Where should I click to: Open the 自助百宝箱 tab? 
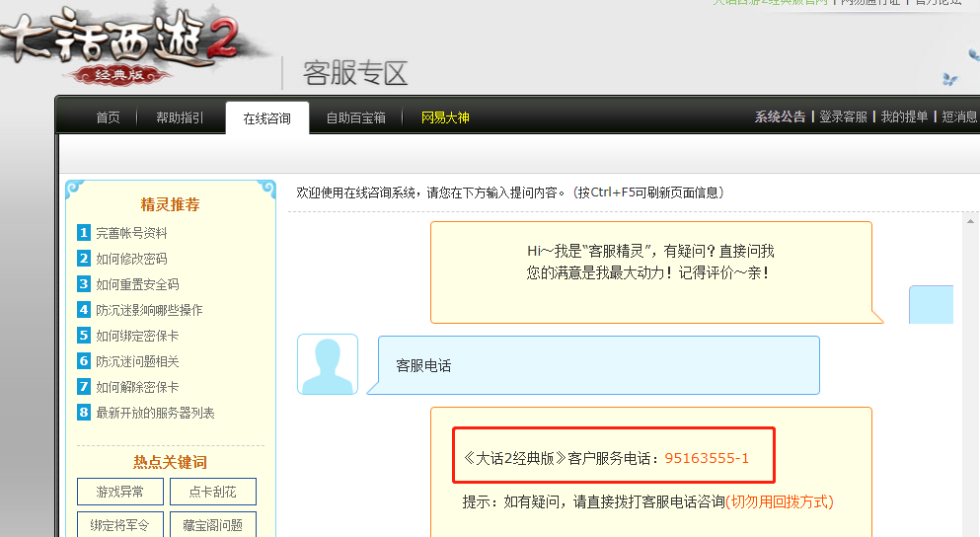point(355,117)
